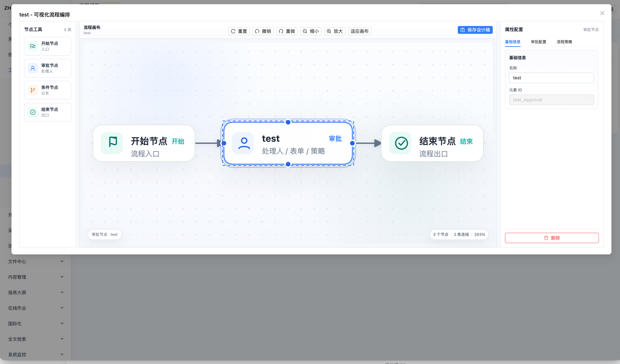Screen dimensions: 620x364
Task: Expand 在线作业 sidebar menu chevron
Action: [x=62, y=308]
